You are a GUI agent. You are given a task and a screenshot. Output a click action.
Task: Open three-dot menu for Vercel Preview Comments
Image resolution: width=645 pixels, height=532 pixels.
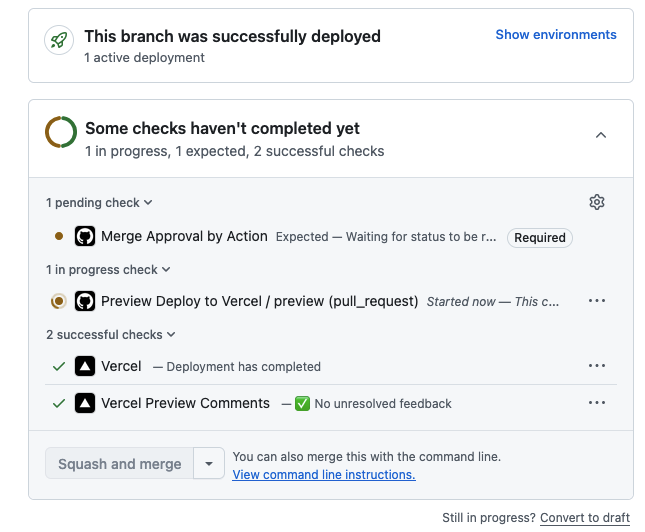(597, 403)
